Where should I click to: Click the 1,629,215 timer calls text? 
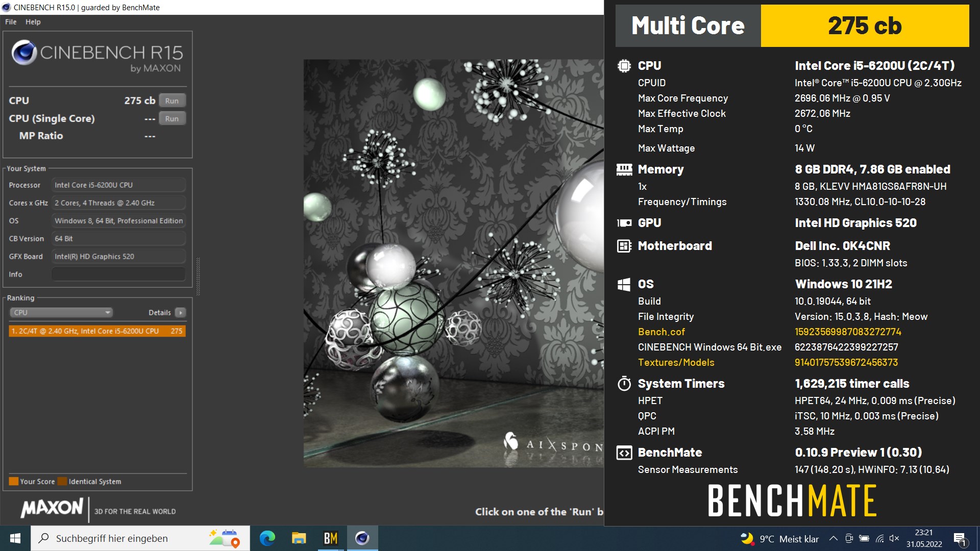(x=852, y=384)
